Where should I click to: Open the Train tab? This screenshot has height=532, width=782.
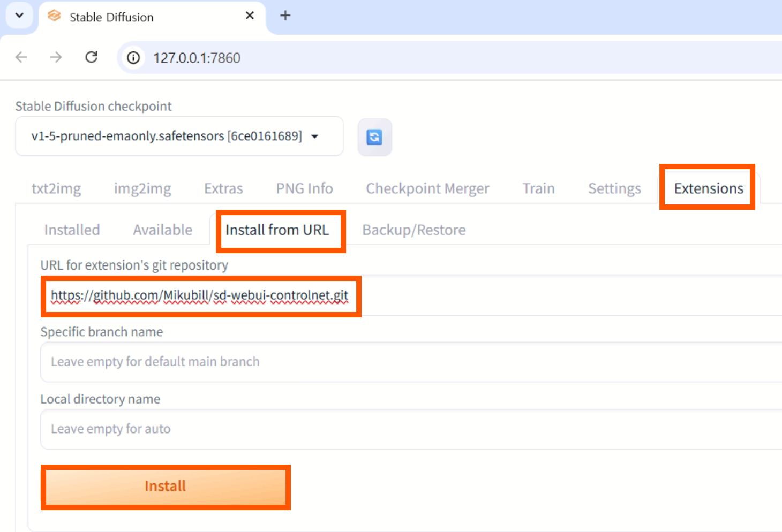tap(538, 188)
